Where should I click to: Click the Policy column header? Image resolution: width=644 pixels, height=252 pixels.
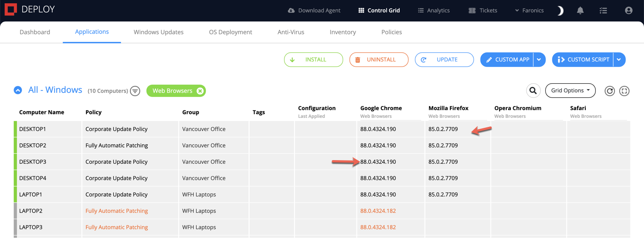94,112
